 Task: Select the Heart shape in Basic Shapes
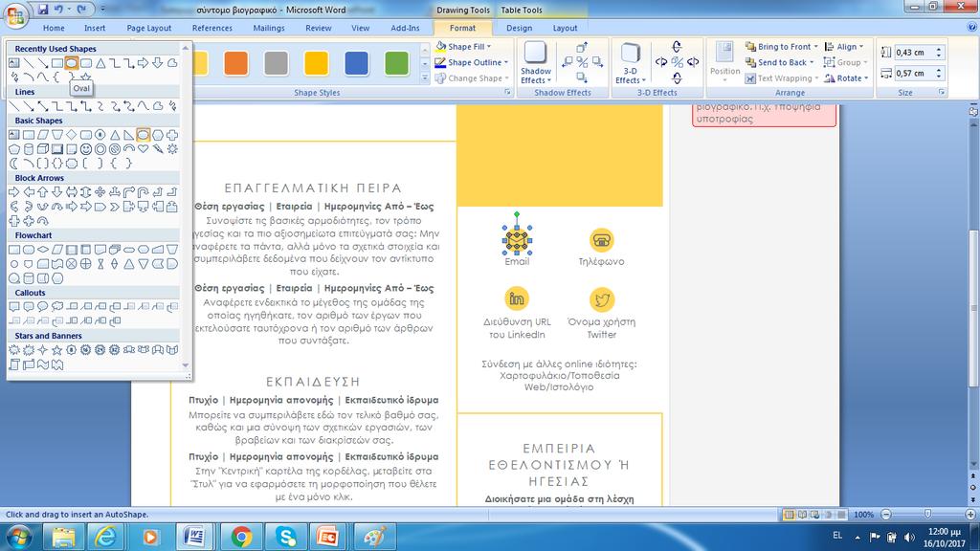(x=144, y=148)
